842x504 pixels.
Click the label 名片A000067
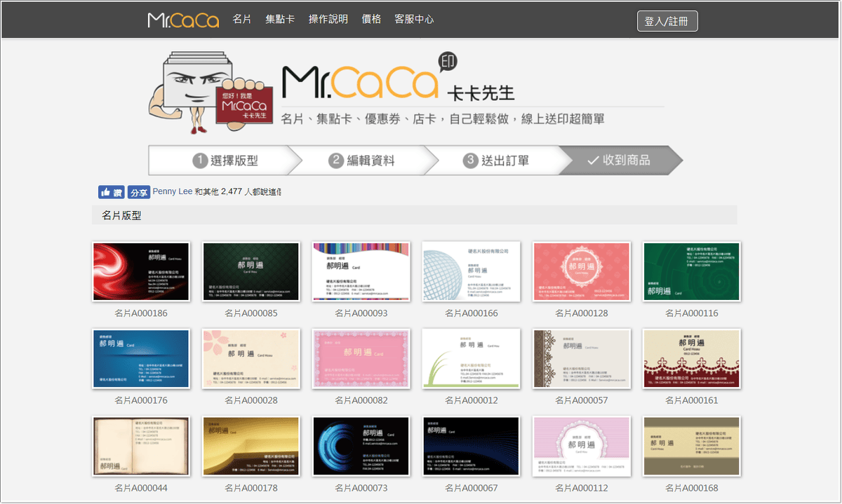[472, 489]
